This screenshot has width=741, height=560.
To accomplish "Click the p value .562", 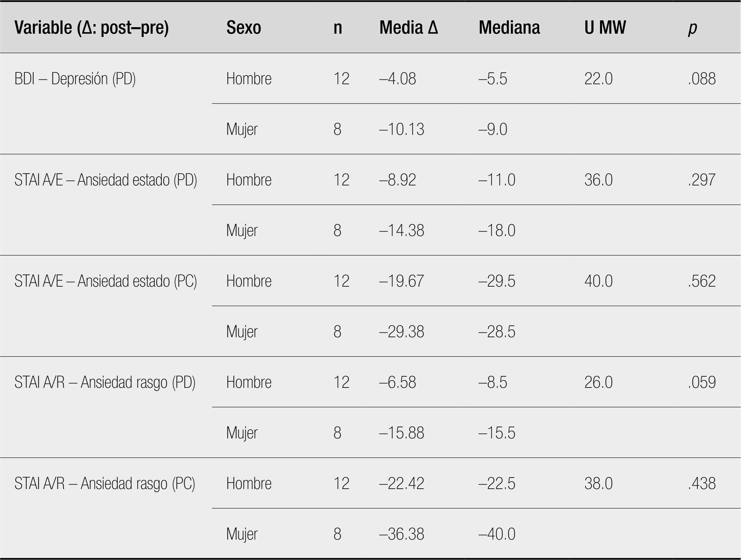I will tap(702, 281).
